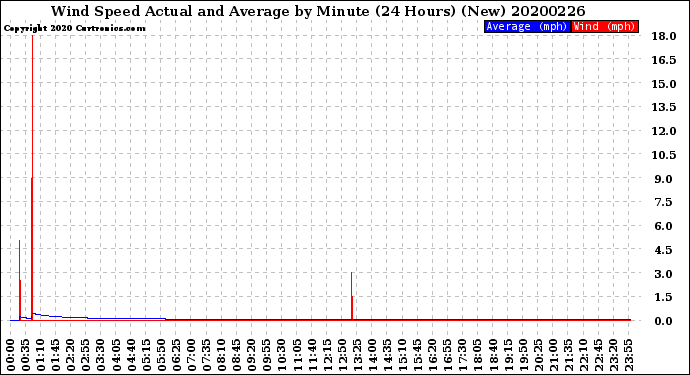Click the 20:25 time axis label
Image resolution: width=690 pixels, height=375 pixels.
538,355
